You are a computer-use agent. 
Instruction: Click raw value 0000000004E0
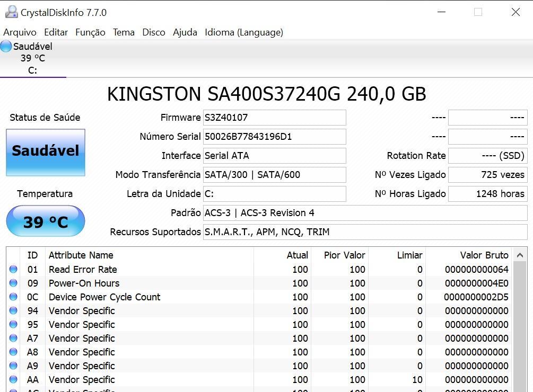pos(477,283)
